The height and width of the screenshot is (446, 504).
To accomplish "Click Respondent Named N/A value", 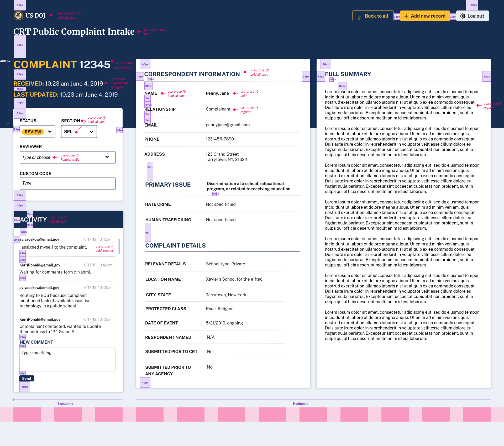I will [x=211, y=337].
